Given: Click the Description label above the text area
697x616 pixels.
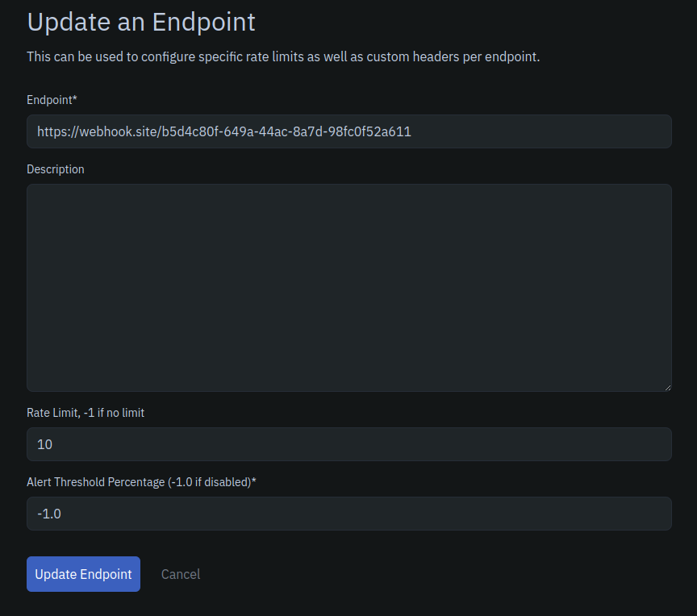Looking at the screenshot, I should tap(56, 169).
